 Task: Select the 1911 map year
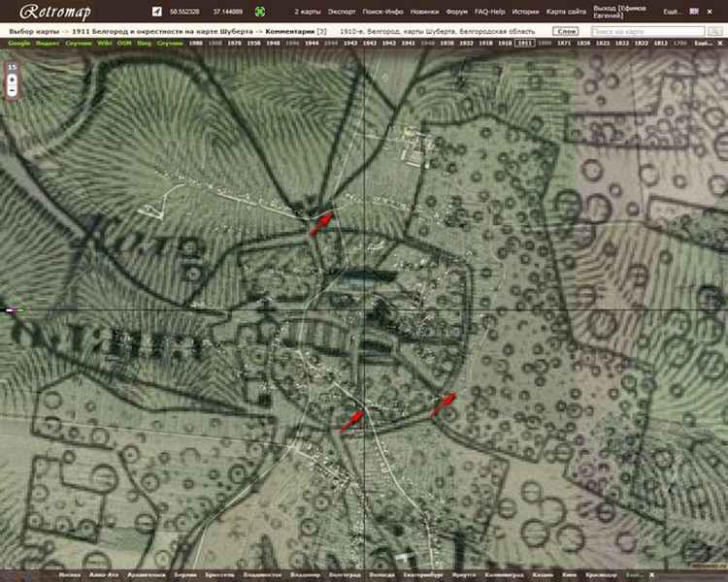(x=525, y=44)
